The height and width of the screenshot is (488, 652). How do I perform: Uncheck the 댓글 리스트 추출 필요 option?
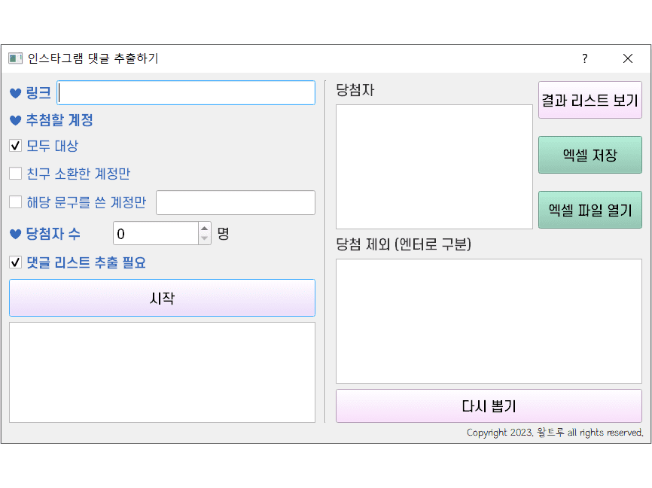(x=16, y=262)
